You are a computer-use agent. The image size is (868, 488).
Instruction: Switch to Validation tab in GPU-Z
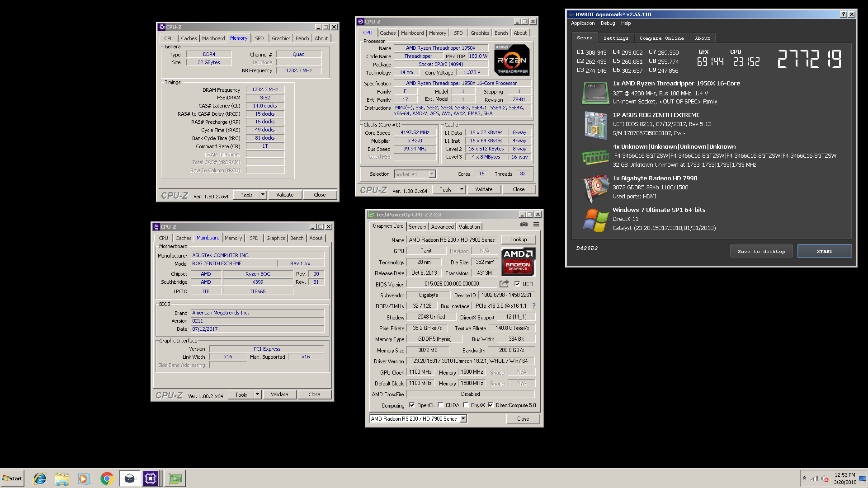(x=469, y=227)
